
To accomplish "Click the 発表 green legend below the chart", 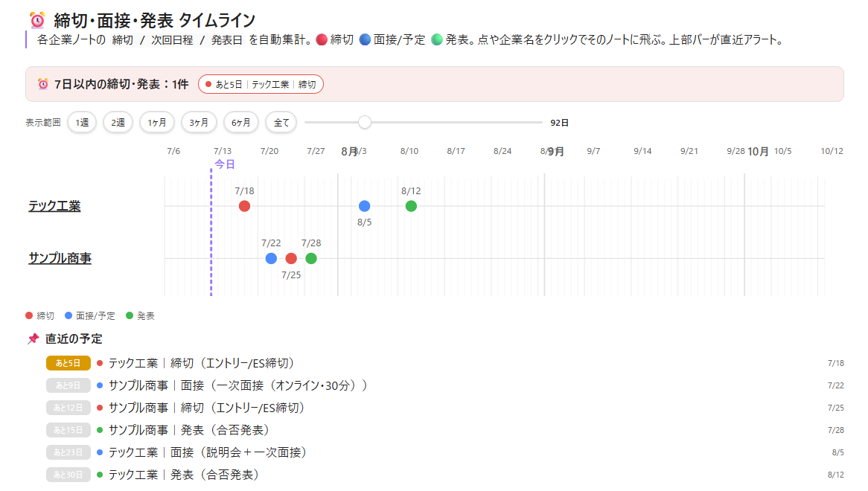I will (140, 315).
